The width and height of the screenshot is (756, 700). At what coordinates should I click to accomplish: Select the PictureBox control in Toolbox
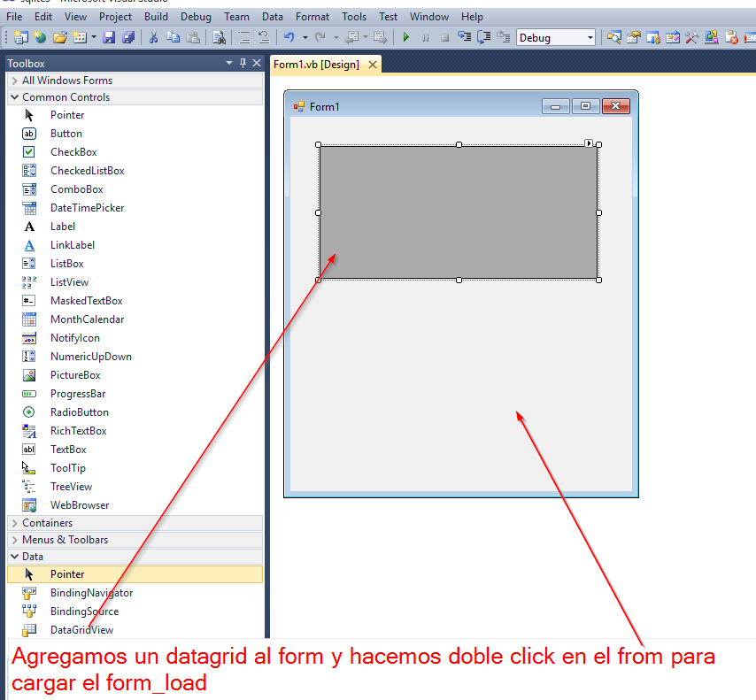coord(135,375)
